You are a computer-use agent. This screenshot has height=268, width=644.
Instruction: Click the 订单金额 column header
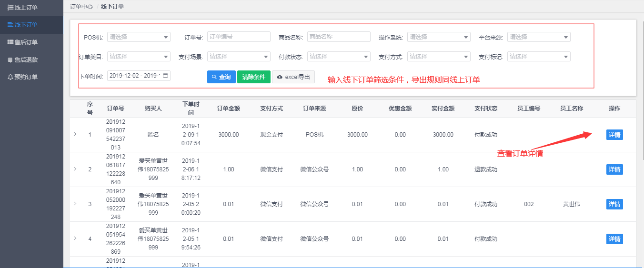[x=229, y=109]
